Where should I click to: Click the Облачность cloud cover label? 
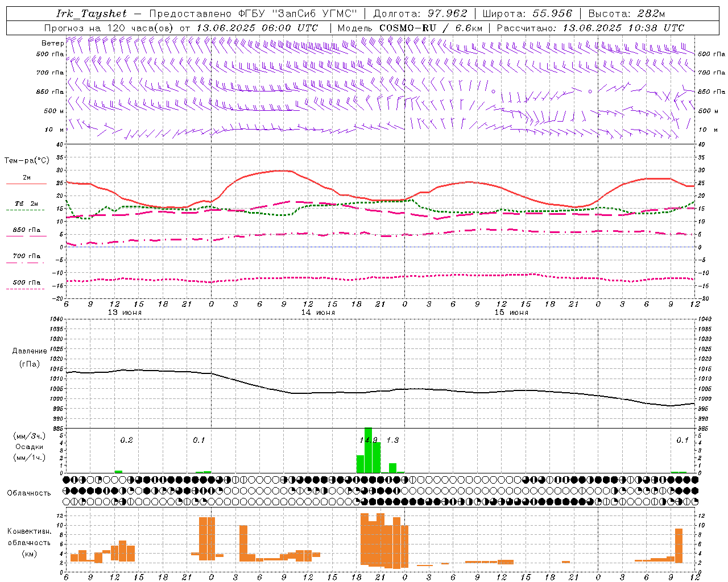(x=29, y=493)
